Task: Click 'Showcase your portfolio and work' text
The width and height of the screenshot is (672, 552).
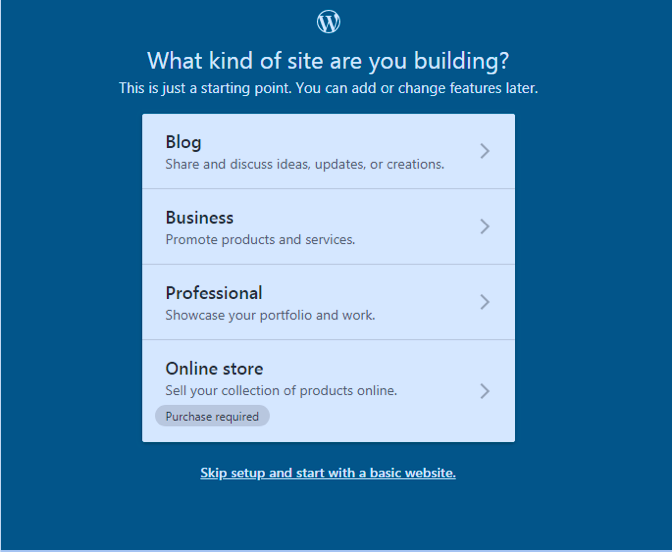Action: click(x=270, y=315)
